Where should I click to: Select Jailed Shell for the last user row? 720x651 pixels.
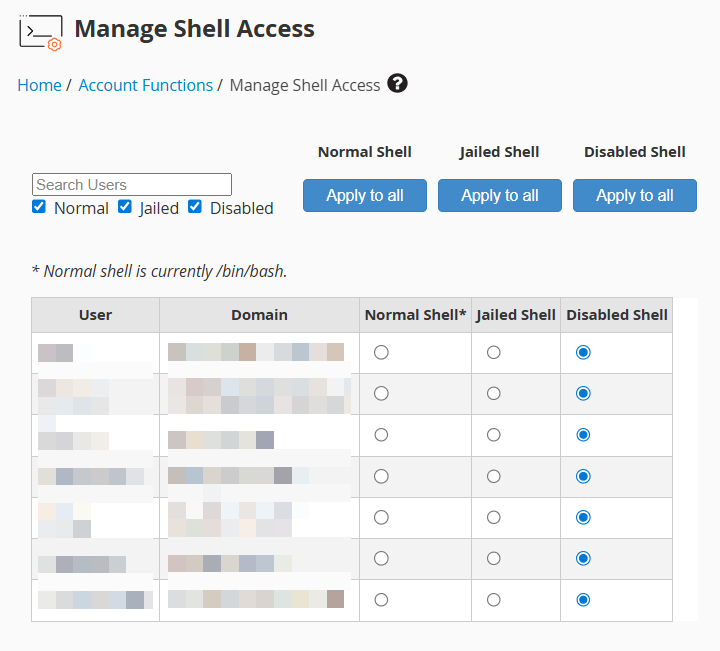(494, 600)
